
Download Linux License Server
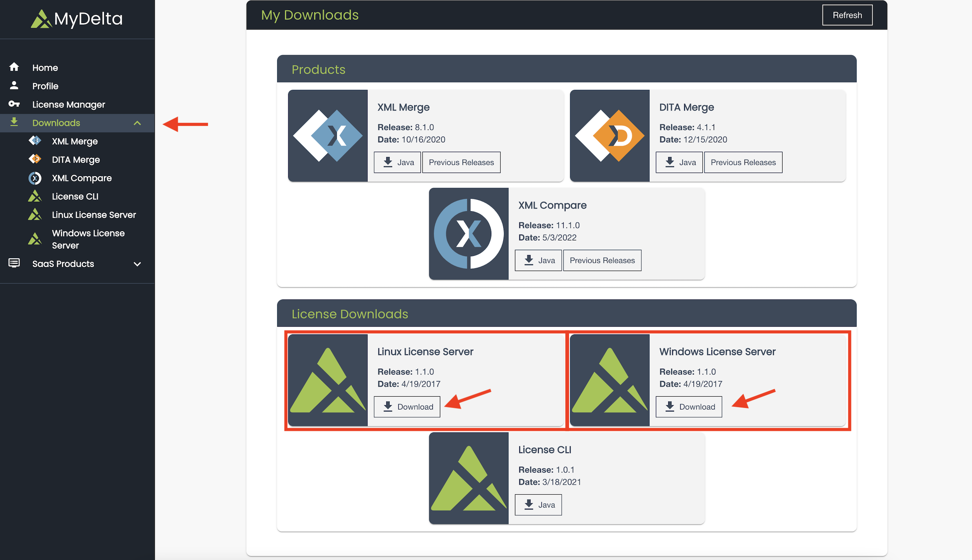point(407,407)
